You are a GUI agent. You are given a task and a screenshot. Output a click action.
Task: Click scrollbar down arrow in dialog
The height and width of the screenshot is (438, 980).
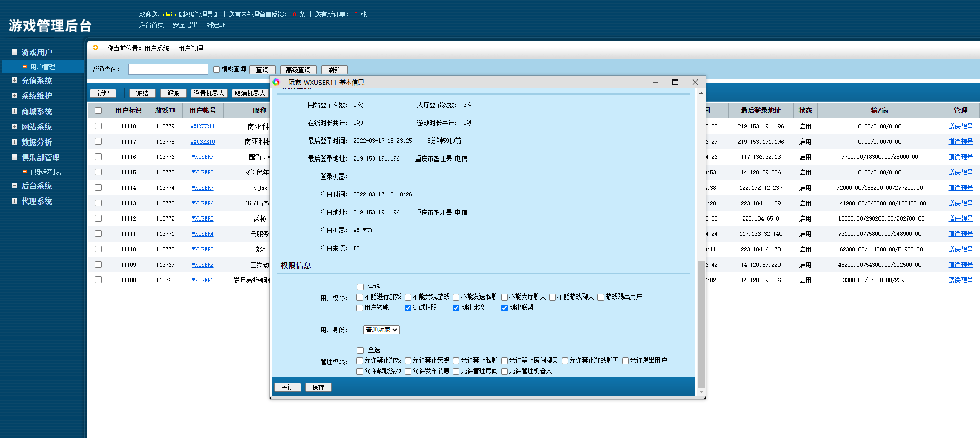701,392
